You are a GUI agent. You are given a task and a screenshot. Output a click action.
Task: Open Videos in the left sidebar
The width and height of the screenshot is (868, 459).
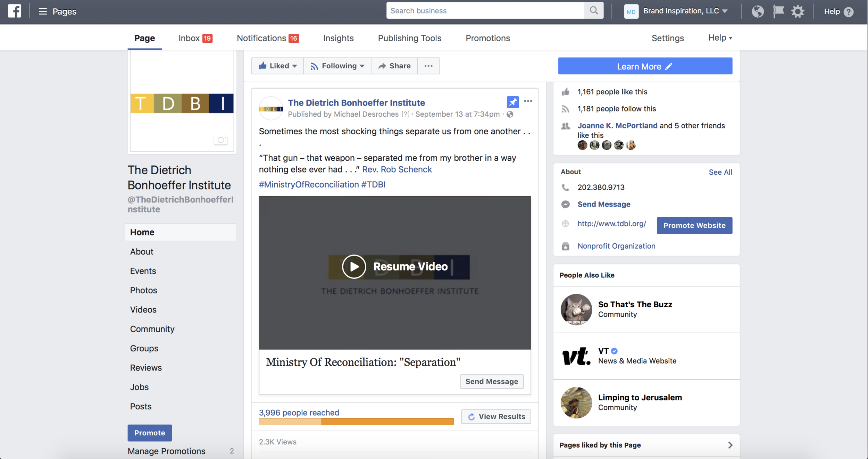pos(143,310)
